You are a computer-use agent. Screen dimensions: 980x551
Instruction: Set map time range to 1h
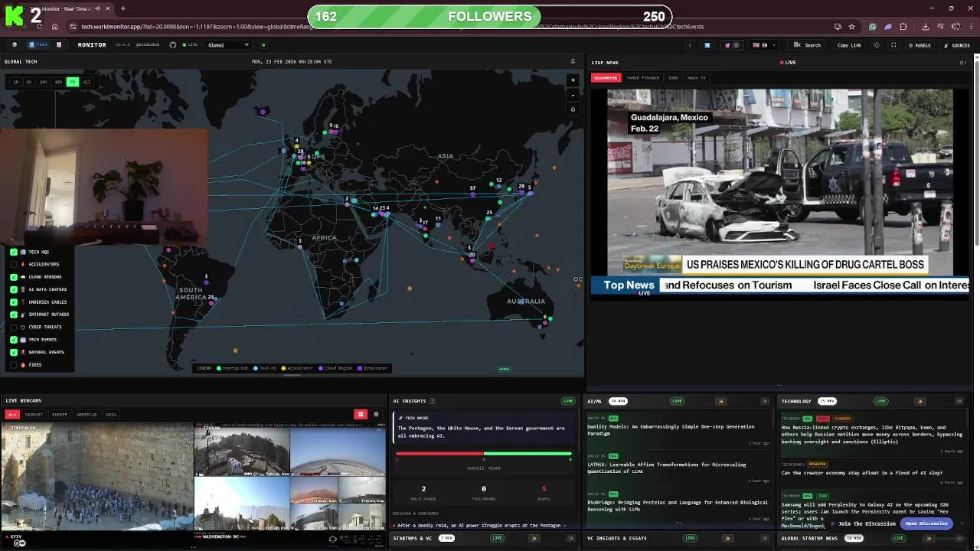(16, 82)
